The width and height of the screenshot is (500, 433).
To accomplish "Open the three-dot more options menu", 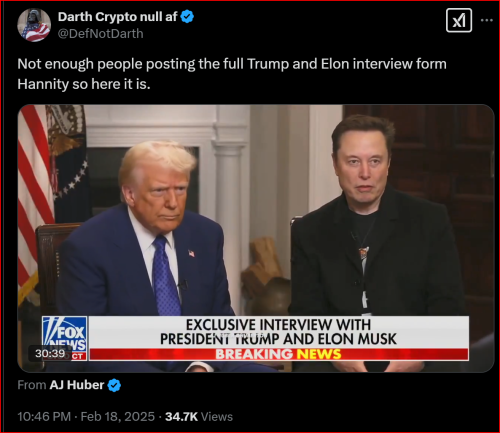I will click(487, 20).
